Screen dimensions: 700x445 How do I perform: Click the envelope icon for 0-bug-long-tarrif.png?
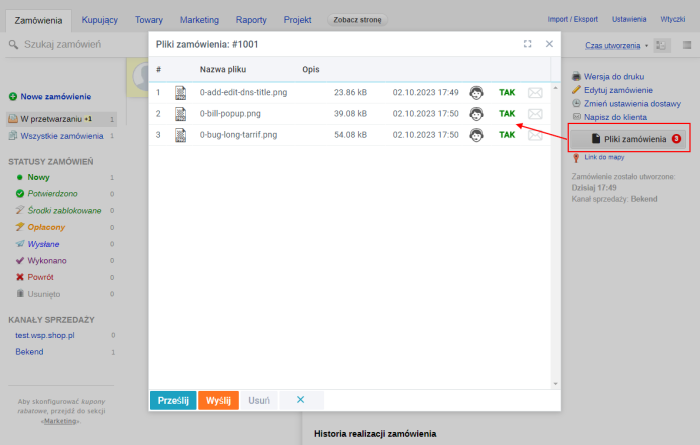coord(535,135)
